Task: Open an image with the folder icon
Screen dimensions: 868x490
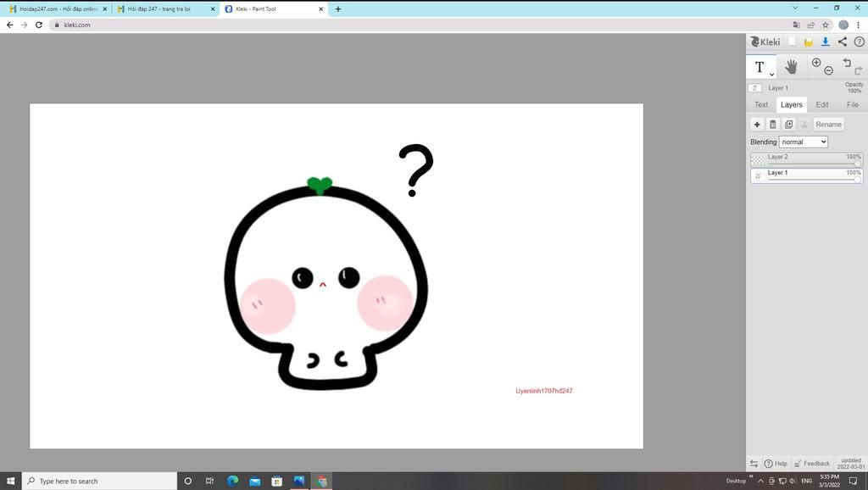Action: 809,42
